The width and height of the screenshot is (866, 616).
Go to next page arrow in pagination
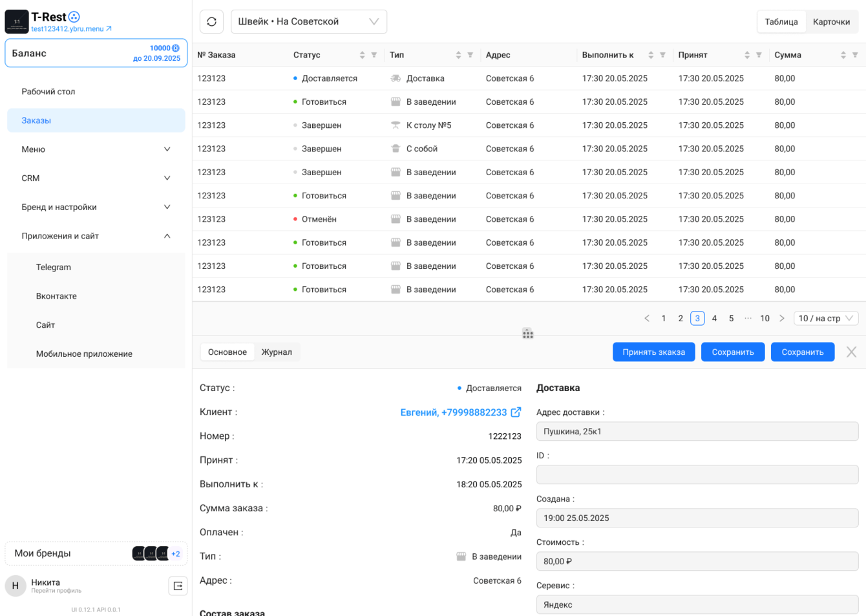(x=782, y=318)
